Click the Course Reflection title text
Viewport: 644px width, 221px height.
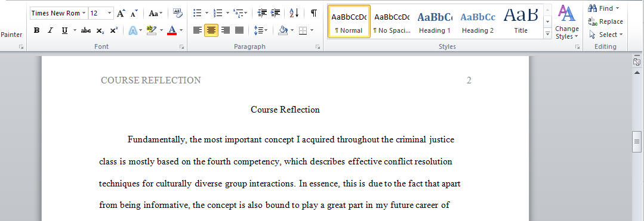point(285,110)
